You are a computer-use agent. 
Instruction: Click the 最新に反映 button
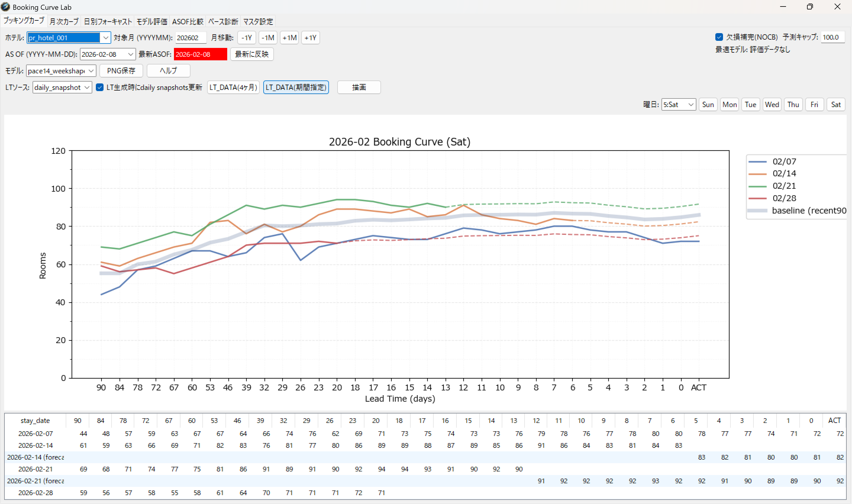pos(252,54)
